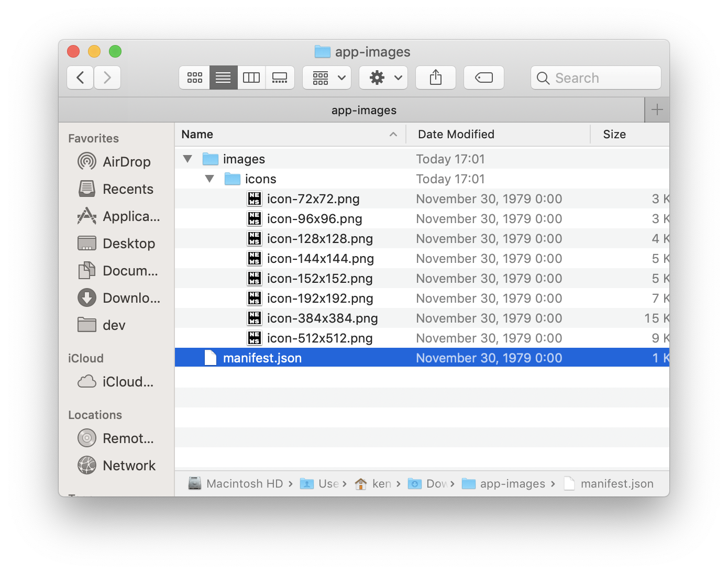Collapse the images folder disclosure triangle

pyautogui.click(x=187, y=158)
